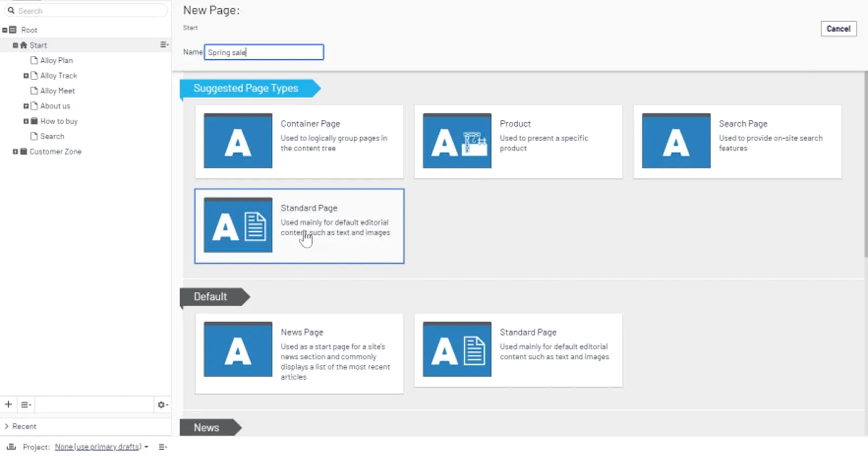This screenshot has height=456, width=868.
Task: Open the navigation pane settings gear
Action: (x=162, y=404)
